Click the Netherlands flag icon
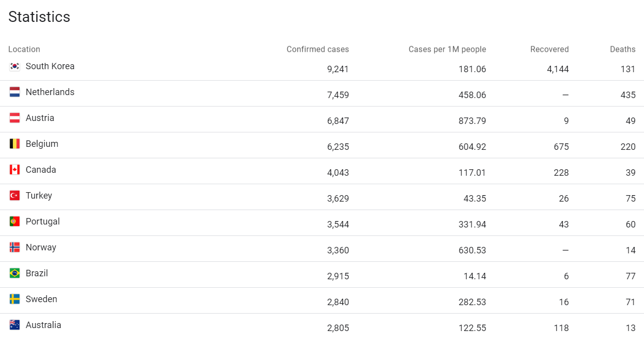 tap(14, 92)
